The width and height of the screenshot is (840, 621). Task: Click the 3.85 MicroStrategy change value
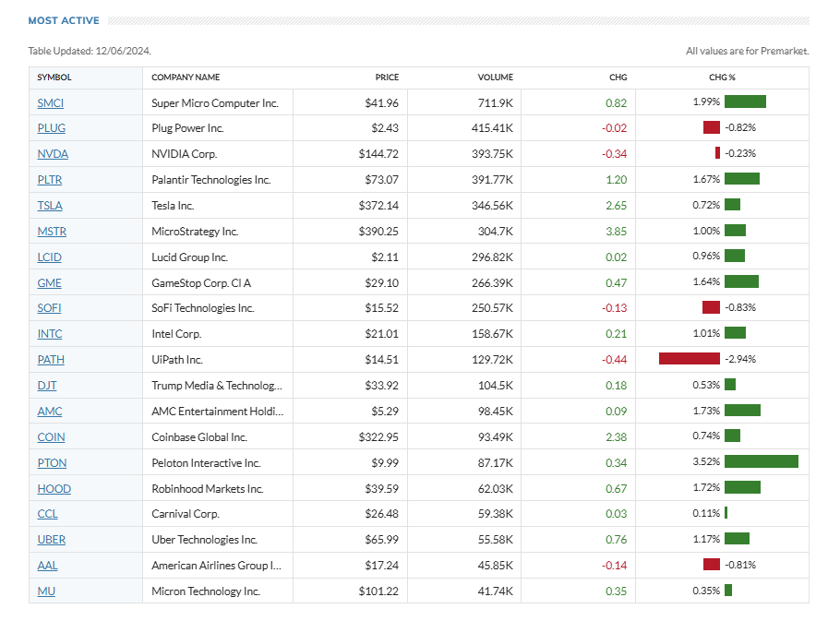pyautogui.click(x=616, y=232)
